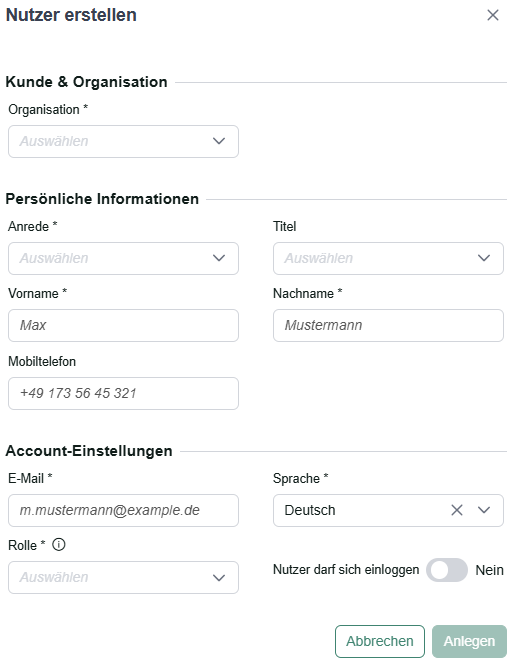Viewport: 512px width, 658px height.
Task: Focus the E-Mail input field
Action: tap(123, 510)
